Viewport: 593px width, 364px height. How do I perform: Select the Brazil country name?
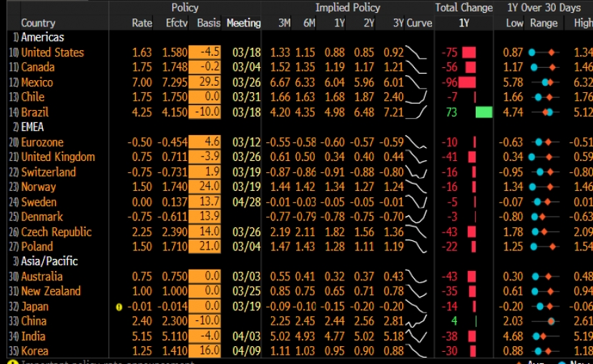point(35,112)
